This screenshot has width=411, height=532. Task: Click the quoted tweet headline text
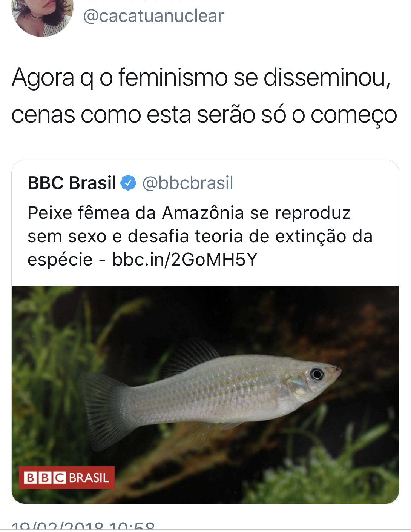[x=200, y=236]
